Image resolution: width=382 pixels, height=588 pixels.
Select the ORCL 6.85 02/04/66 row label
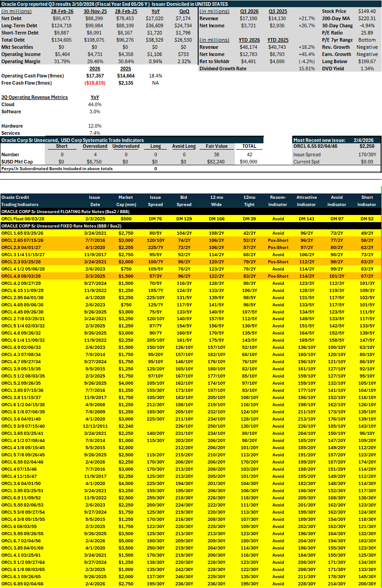click(x=20, y=584)
